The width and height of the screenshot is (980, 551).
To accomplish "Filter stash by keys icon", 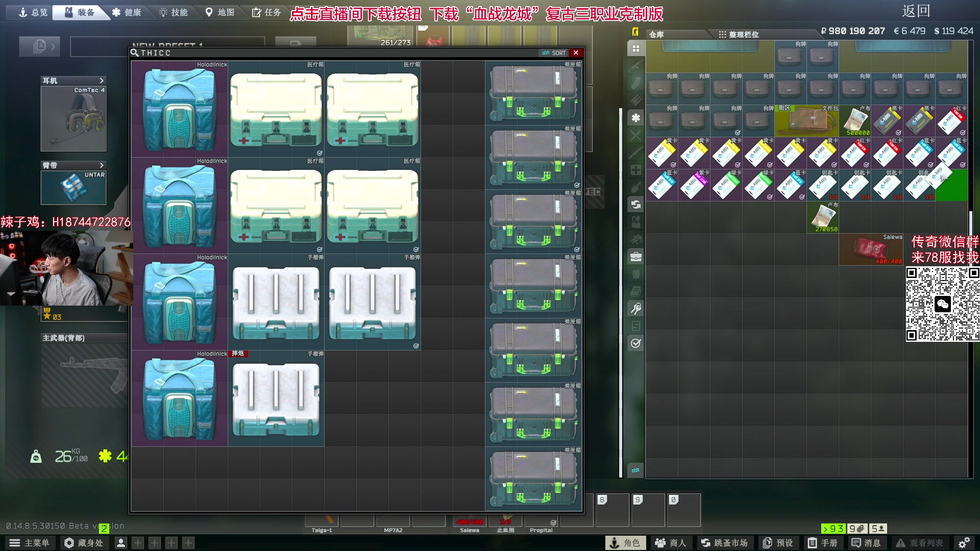I will (635, 309).
